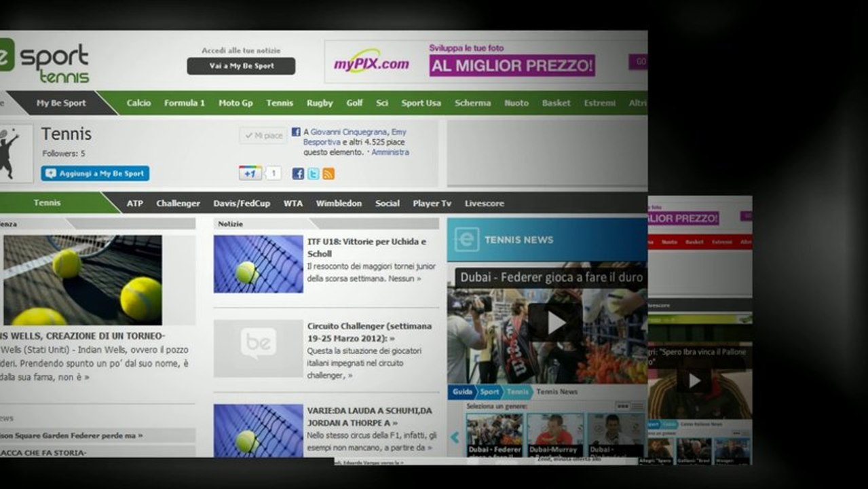The image size is (868, 489).
Task: Select Golf in the sport menu
Action: tap(354, 103)
